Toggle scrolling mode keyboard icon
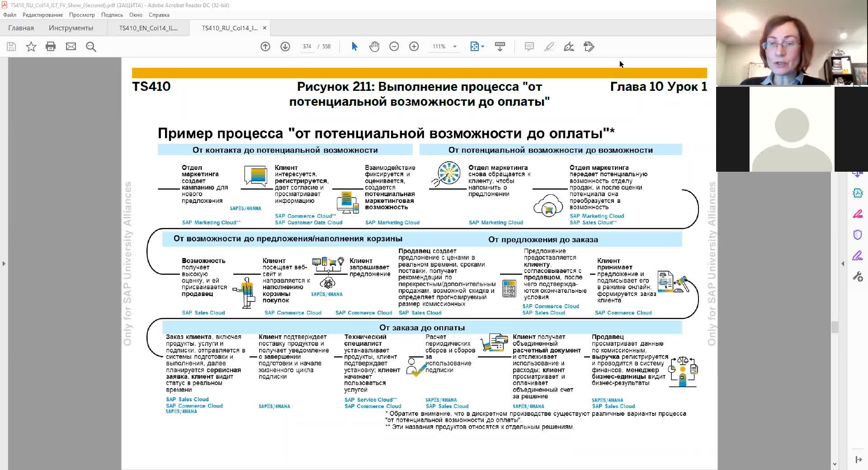 point(500,47)
